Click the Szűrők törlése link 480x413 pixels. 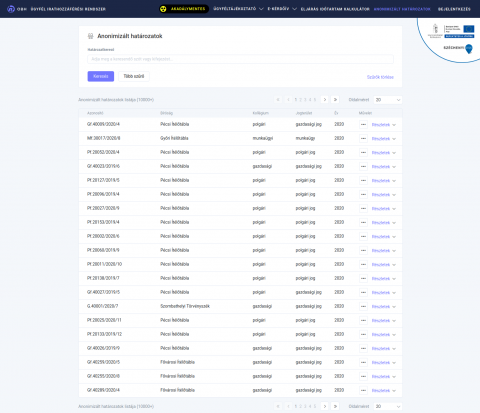coord(380,77)
